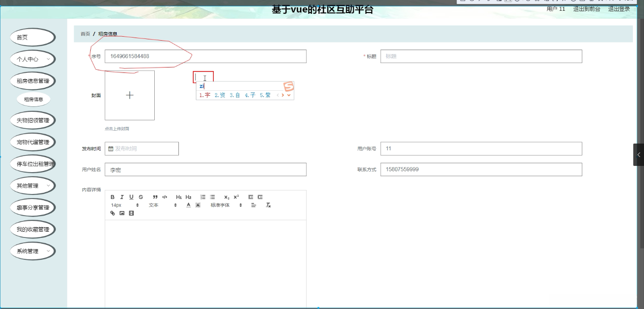Expand the 停车位出租管理 menu

pyautogui.click(x=33, y=164)
